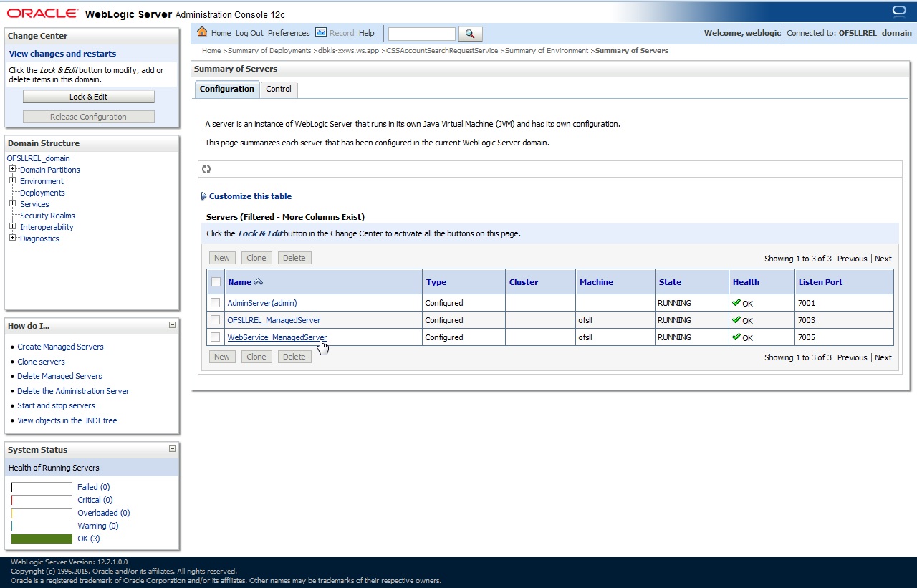Select the Configuration tab

(x=227, y=89)
